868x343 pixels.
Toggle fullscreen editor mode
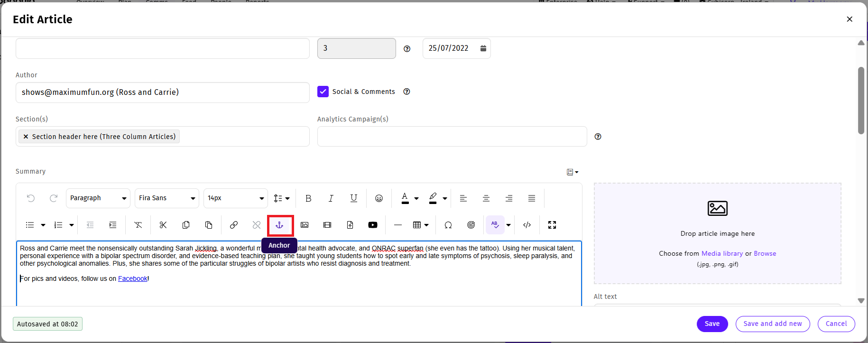click(x=552, y=225)
